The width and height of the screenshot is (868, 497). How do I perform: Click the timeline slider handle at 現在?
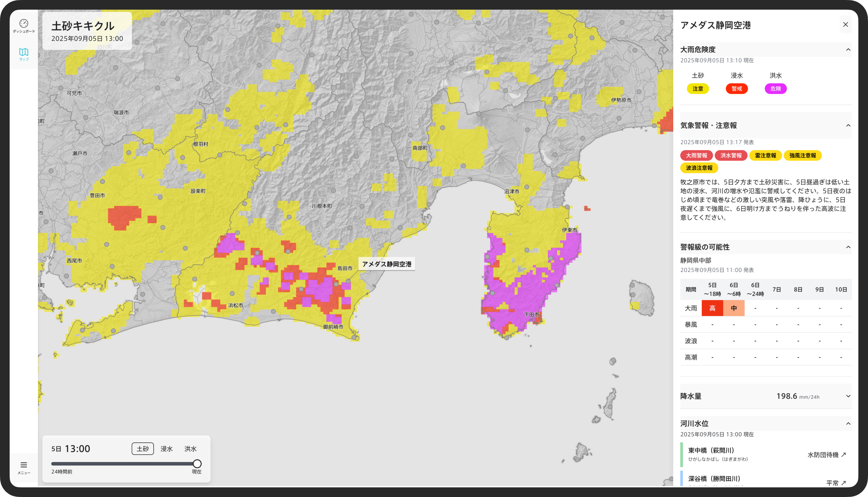[x=197, y=464]
